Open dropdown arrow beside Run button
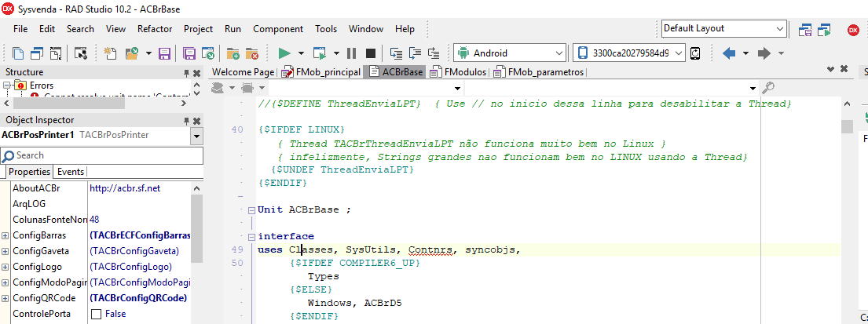Image resolution: width=868 pixels, height=324 pixels. coord(301,53)
